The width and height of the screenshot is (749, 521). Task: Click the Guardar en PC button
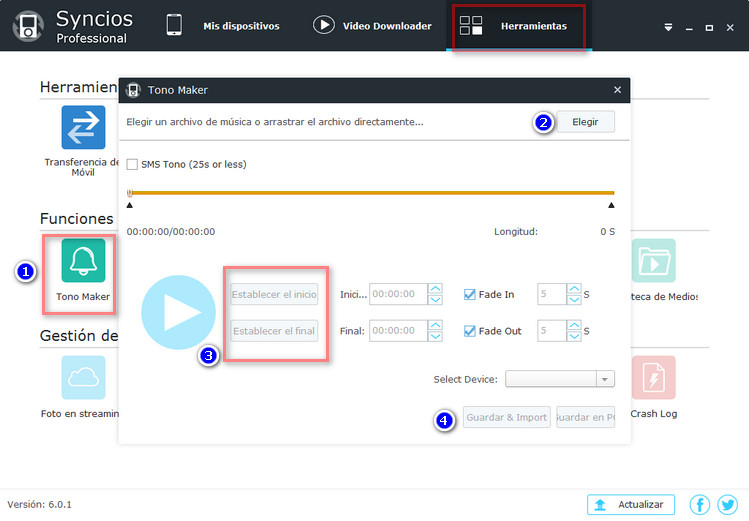(x=586, y=417)
